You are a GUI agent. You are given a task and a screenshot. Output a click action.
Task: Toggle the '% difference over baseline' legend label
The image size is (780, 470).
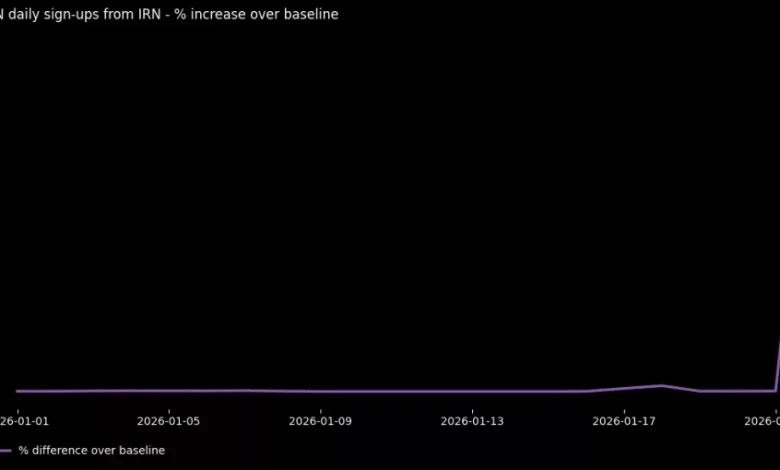92,451
